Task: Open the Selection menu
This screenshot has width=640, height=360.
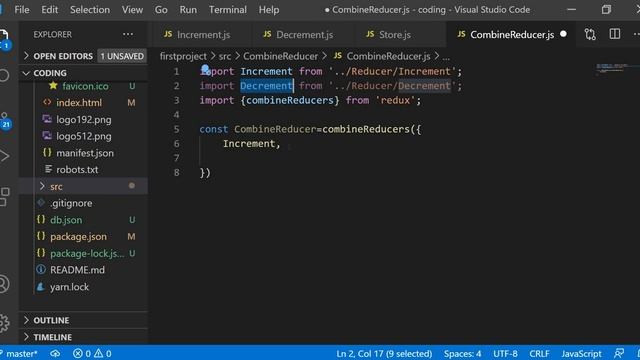Action: 90,10
